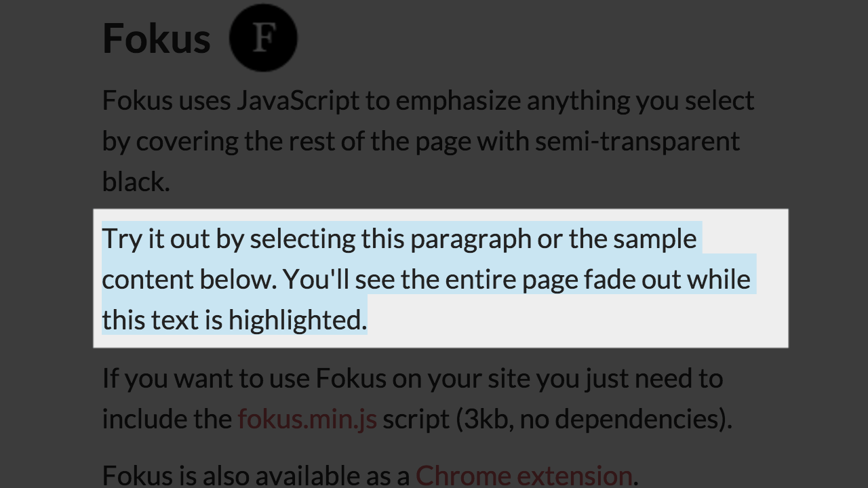
Task: Click the Fokus page heading
Action: point(157,38)
